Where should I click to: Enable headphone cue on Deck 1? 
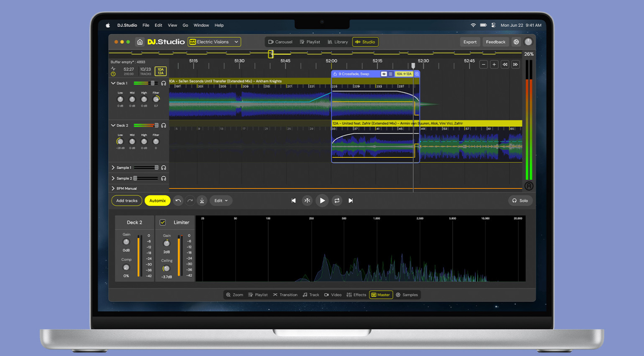tap(164, 83)
